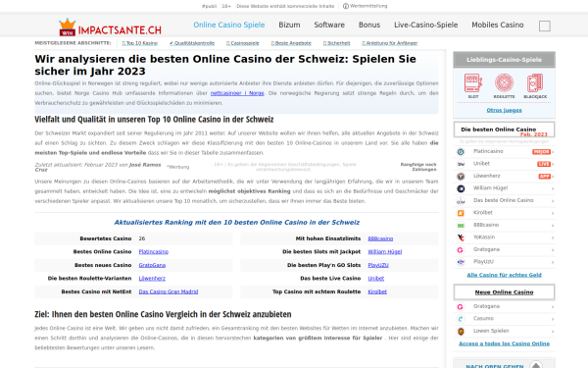Click the 'Die besten Online Casino' box
This screenshot has width=588, height=368.
(504, 130)
